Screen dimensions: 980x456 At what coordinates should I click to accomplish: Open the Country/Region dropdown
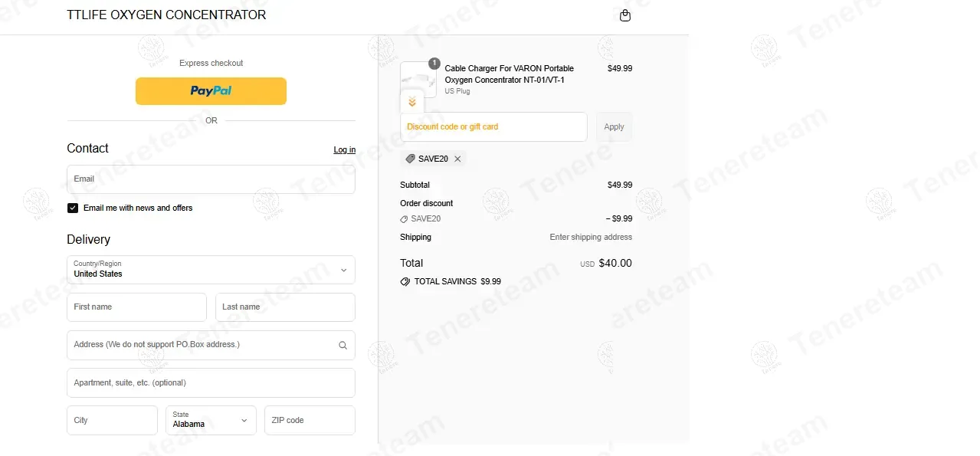211,270
